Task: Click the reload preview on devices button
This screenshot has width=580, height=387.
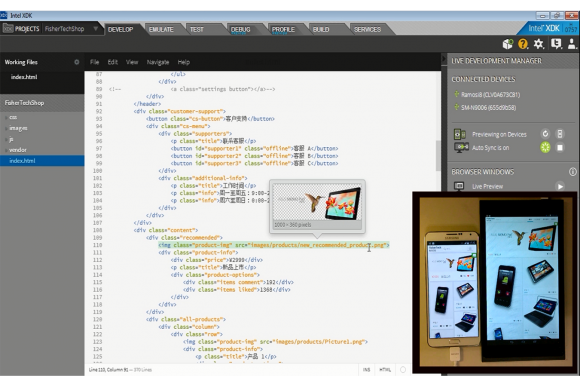Action: coord(545,134)
